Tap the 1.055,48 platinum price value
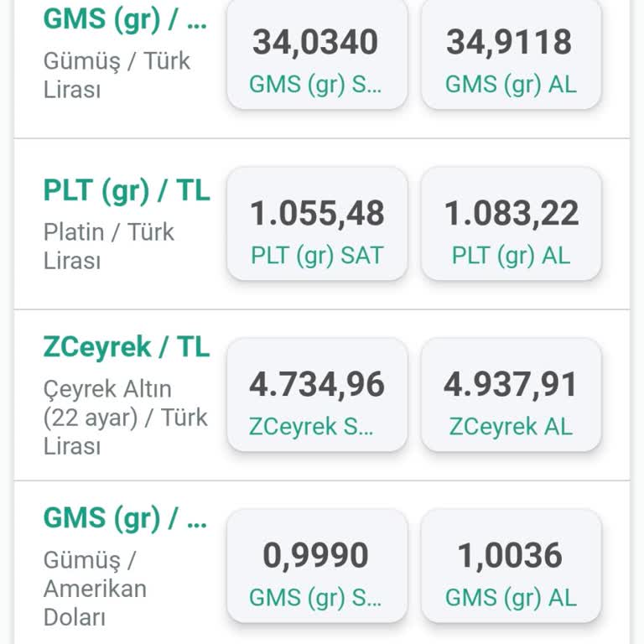The height and width of the screenshot is (644, 644). (317, 214)
